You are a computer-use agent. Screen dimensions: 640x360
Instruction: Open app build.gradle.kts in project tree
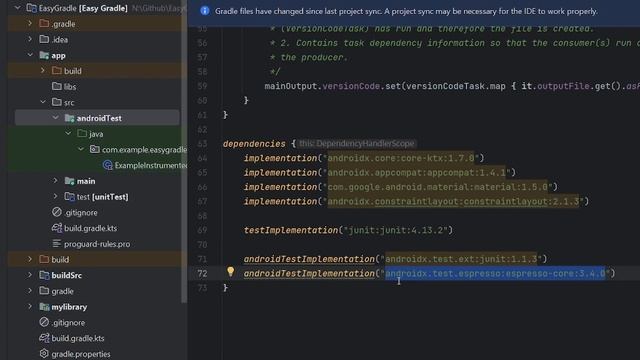coord(90,228)
